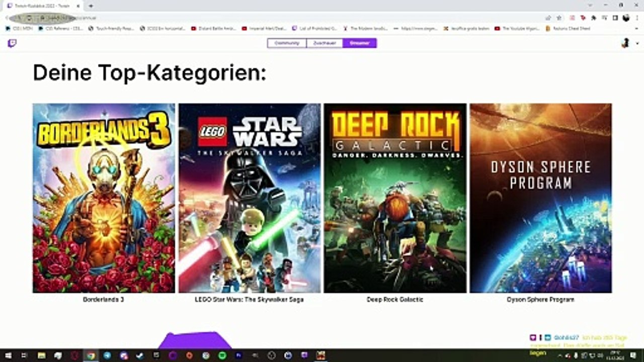Open the OBS Studio taskbar icon
Image resolution: width=644 pixels, height=362 pixels.
pyautogui.click(x=271, y=355)
